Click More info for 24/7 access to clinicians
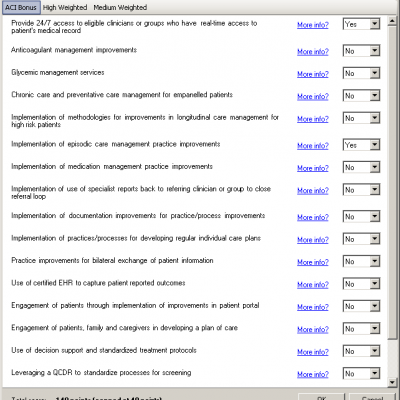400x400 pixels. pos(313,25)
